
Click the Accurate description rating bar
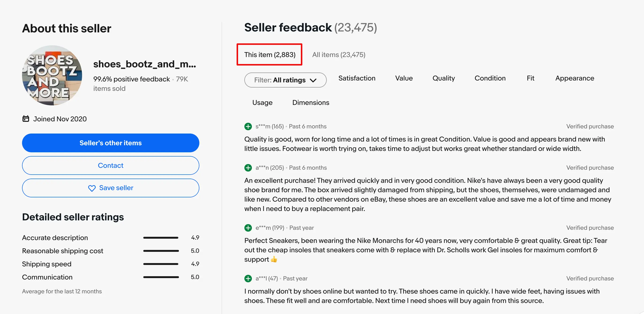(161, 237)
